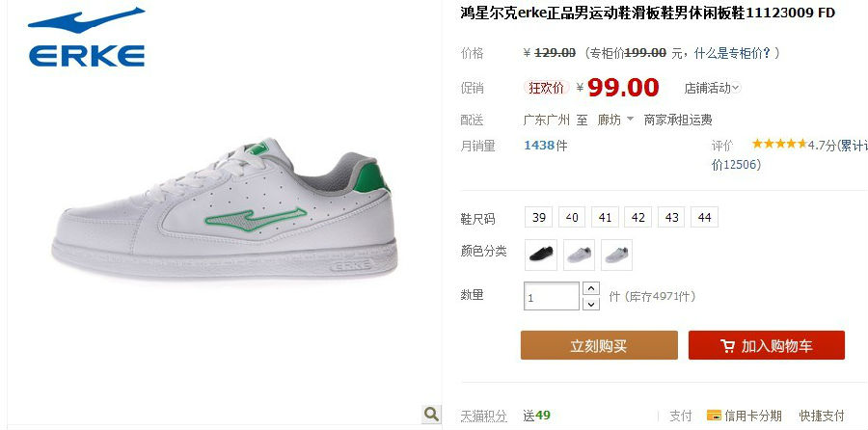The image size is (868, 430).
Task: Decrease quantity with the down arrow
Action: click(591, 304)
